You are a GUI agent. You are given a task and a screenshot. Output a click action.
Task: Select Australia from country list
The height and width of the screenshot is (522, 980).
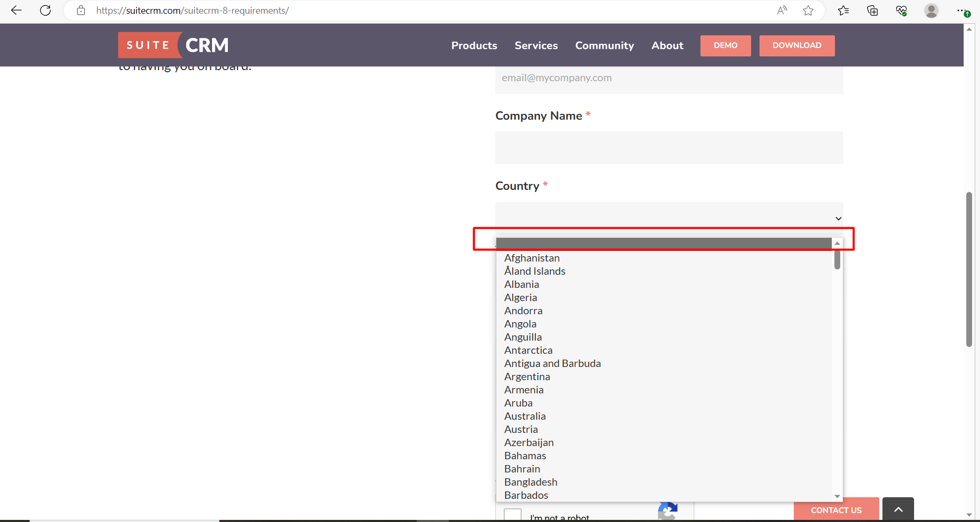point(664,416)
